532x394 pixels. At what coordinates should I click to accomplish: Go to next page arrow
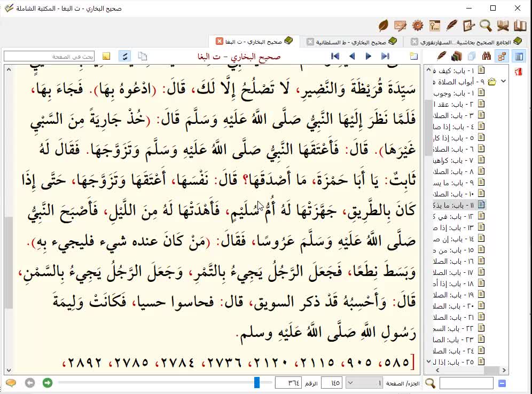[x=369, y=56]
